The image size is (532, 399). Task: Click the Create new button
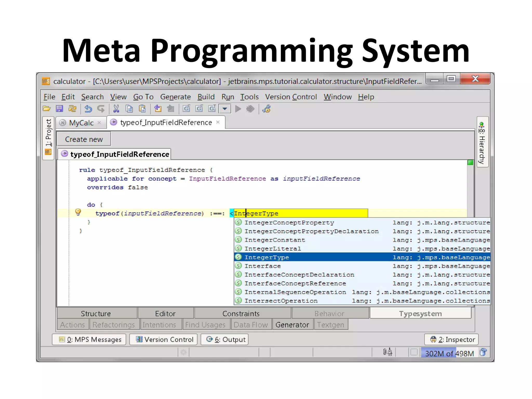(x=84, y=139)
